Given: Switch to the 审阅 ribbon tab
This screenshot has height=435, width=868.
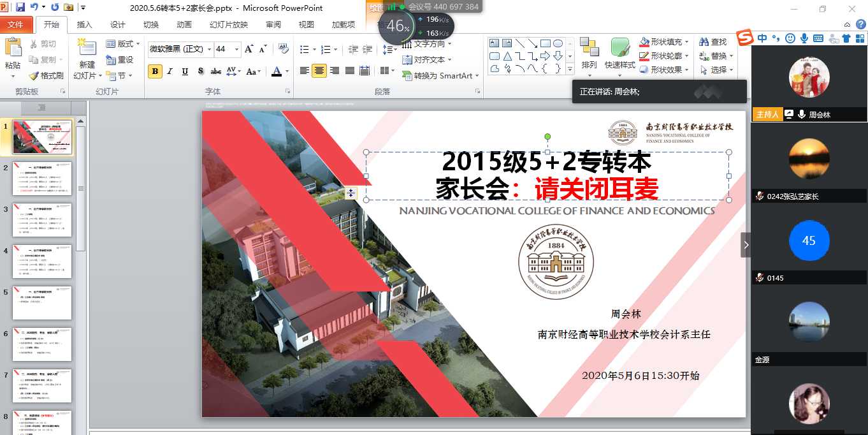Looking at the screenshot, I should 273,25.
